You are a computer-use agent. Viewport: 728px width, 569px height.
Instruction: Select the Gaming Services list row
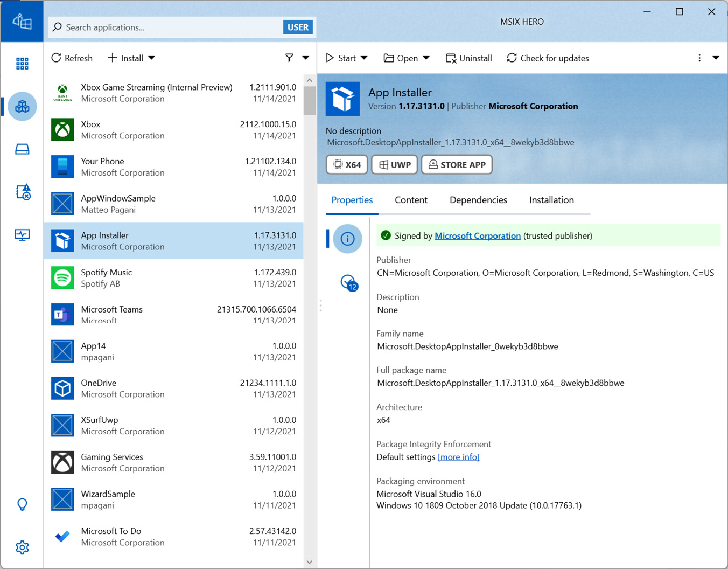pyautogui.click(x=173, y=462)
